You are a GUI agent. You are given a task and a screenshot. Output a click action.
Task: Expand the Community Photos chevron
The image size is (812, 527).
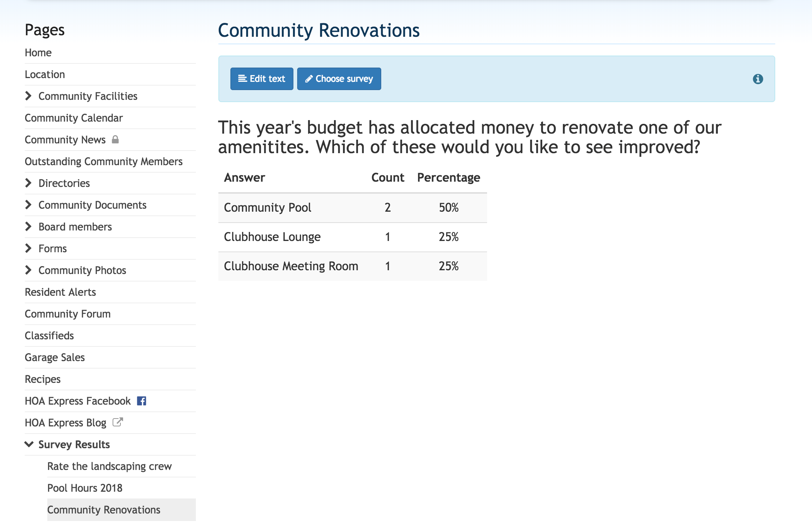[29, 270]
